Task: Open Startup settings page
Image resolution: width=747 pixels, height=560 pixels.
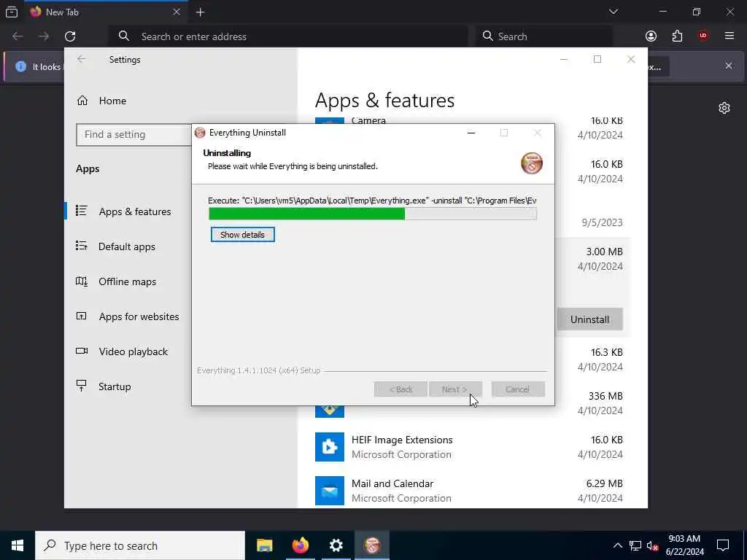Action: pyautogui.click(x=115, y=386)
